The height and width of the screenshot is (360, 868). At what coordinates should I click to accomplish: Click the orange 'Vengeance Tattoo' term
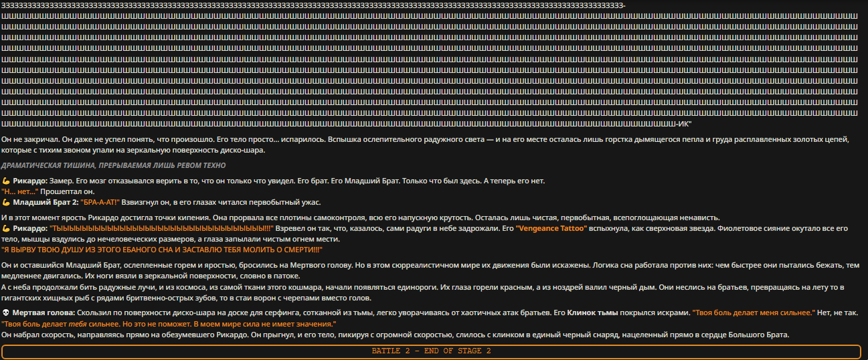coord(551,229)
